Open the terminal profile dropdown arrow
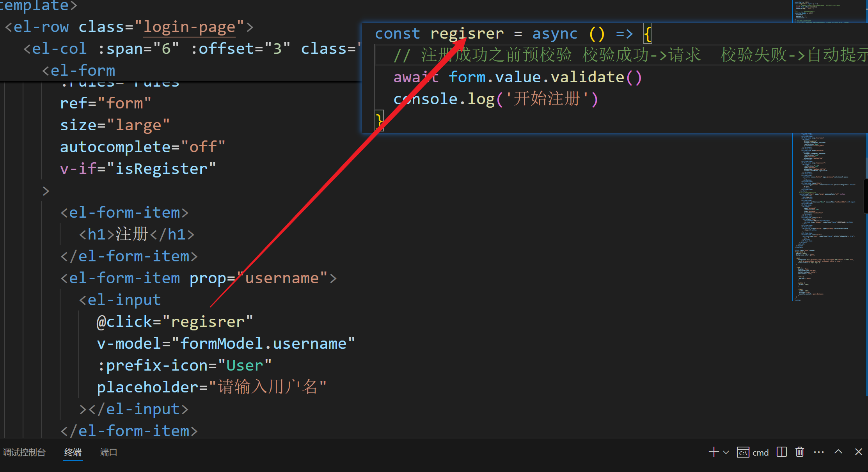Viewport: 868px width, 472px height. [x=726, y=452]
